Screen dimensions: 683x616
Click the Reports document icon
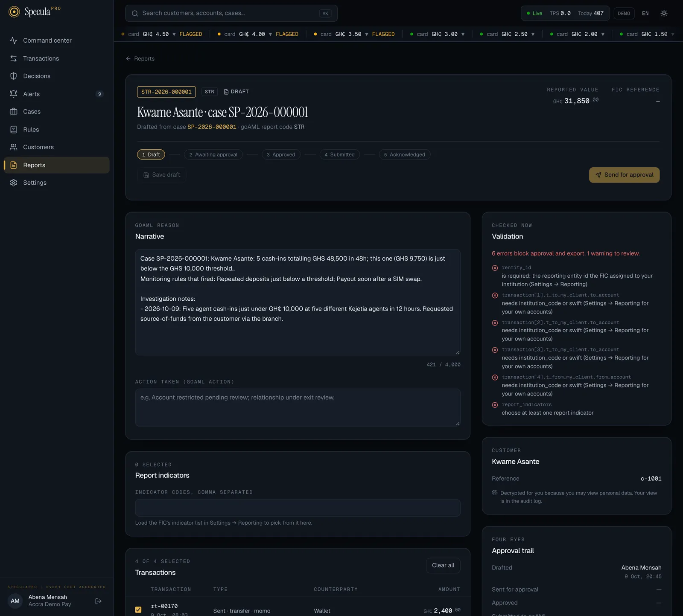tap(14, 165)
